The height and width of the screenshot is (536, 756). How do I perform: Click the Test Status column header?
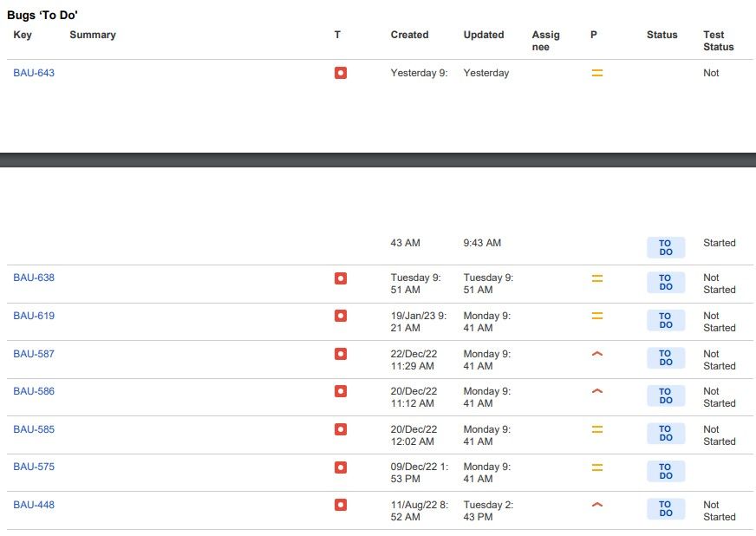coord(719,41)
